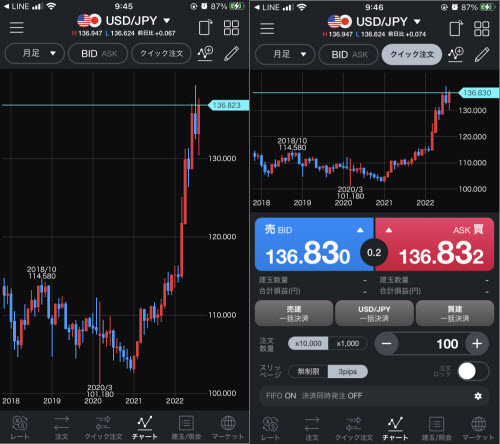The image size is (500, 444).
Task: Return to LINE app from right status bar
Action: [267, 7]
